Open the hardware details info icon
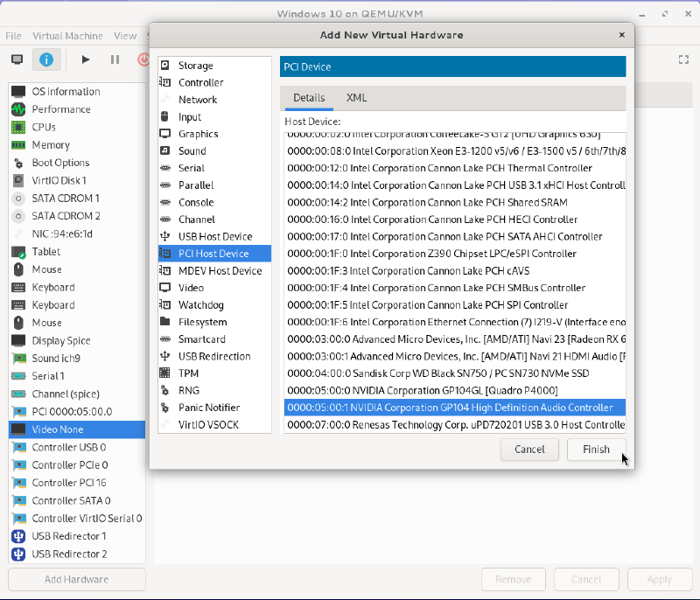The height and width of the screenshot is (600, 700). pos(46,59)
